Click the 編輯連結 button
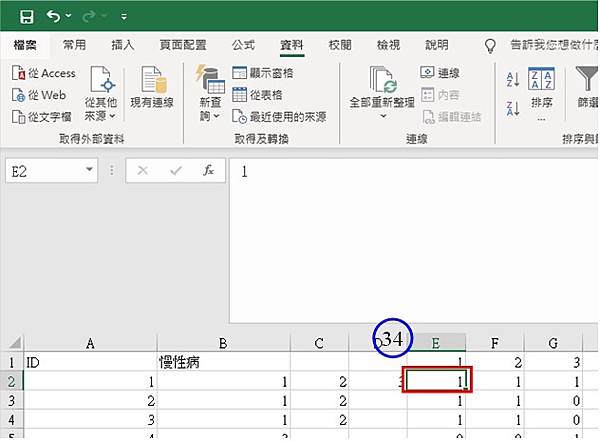Viewport: 600px width, 441px height. (x=452, y=117)
